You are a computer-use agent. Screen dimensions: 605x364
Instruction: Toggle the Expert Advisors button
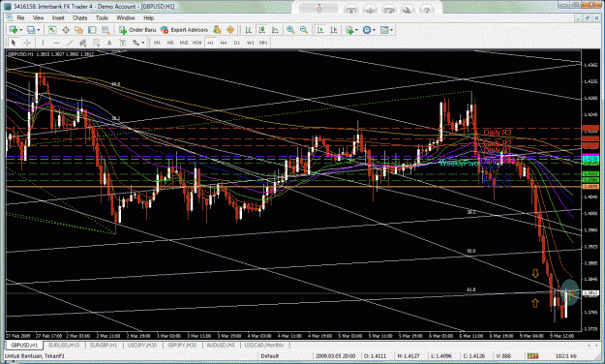184,30
